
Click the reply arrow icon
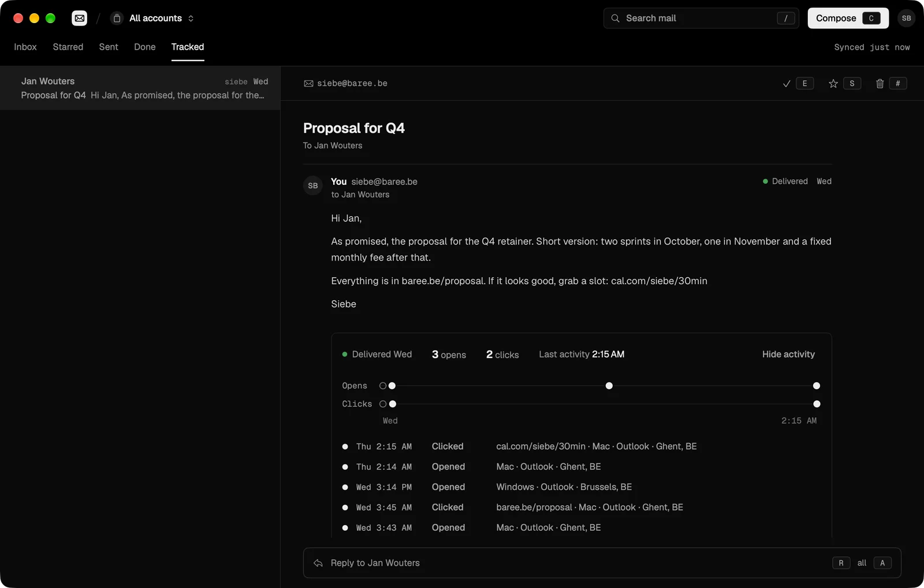click(x=318, y=563)
